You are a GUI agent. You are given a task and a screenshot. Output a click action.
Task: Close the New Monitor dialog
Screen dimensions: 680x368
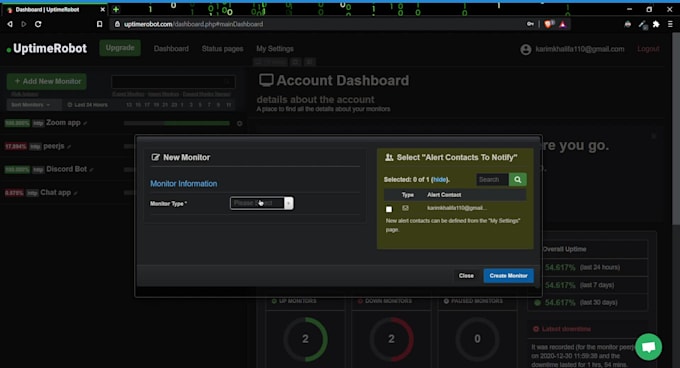[x=466, y=276]
